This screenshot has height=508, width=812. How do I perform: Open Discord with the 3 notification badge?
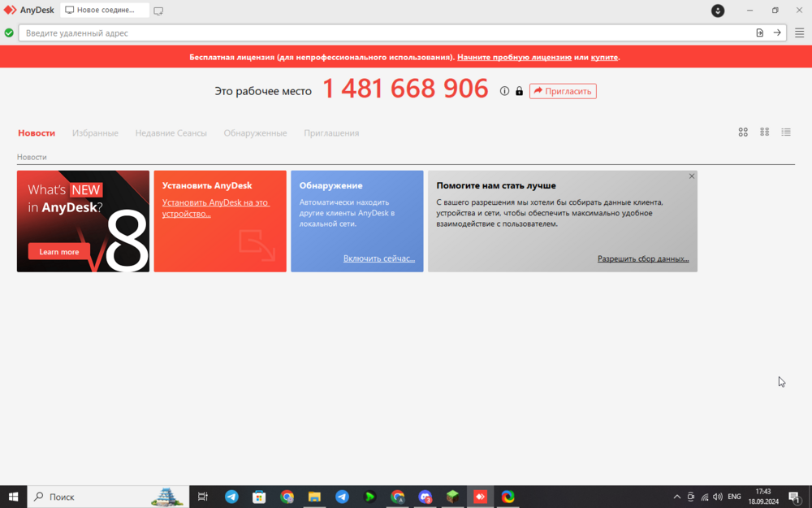tap(425, 497)
